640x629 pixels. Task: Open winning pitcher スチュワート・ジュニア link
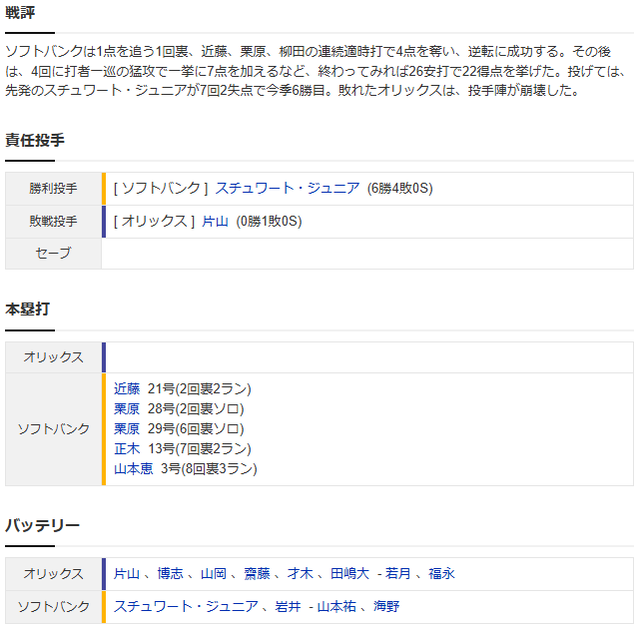pyautogui.click(x=287, y=188)
